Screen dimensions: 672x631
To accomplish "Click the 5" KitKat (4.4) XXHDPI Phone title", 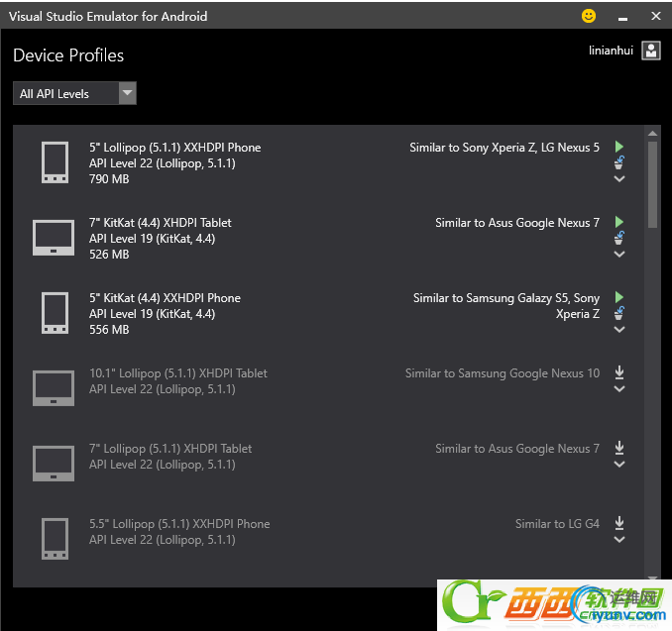I will tap(165, 298).
